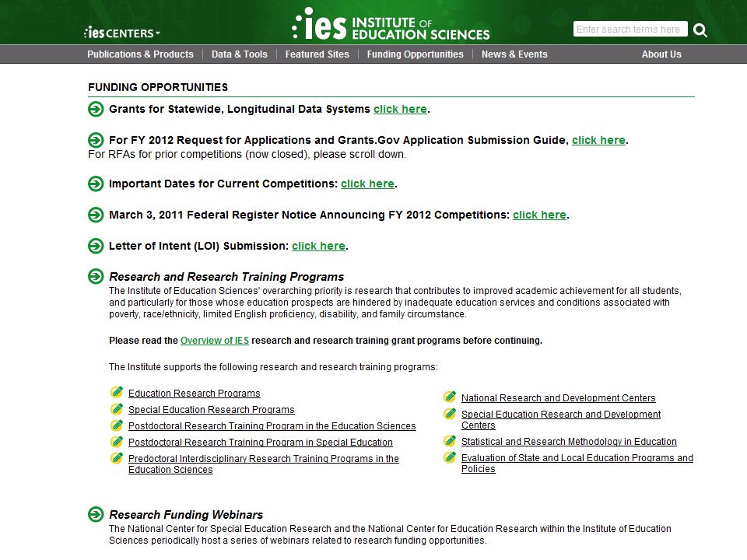Open Education Research Programs link
This screenshot has height=560, width=747.
coord(195,394)
